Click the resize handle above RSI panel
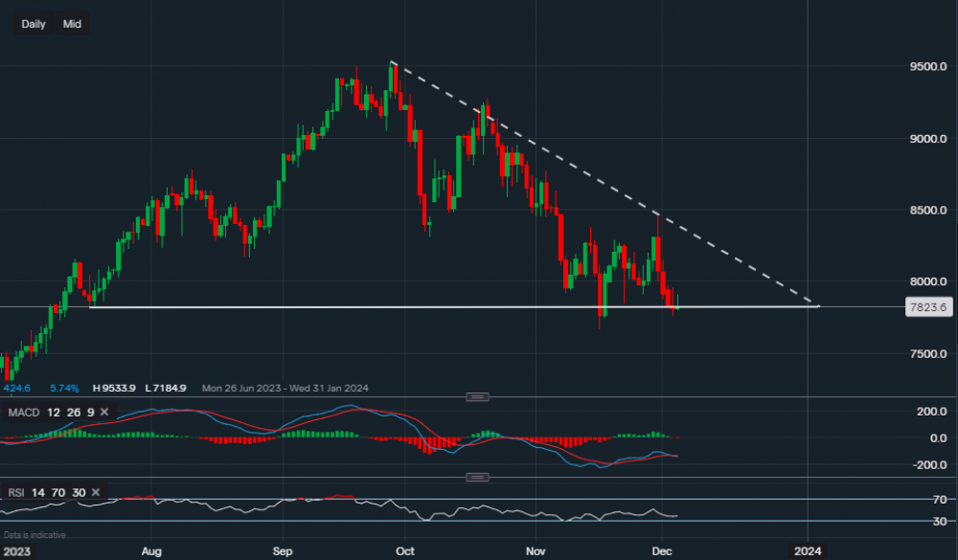The height and width of the screenshot is (560, 958). 477,477
